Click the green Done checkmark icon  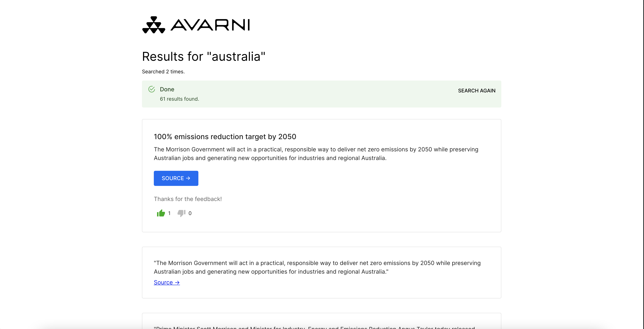[152, 89]
